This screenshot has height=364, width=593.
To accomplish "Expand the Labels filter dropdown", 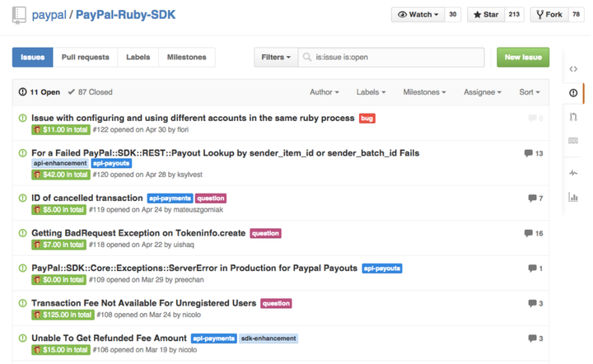I will tap(371, 92).
